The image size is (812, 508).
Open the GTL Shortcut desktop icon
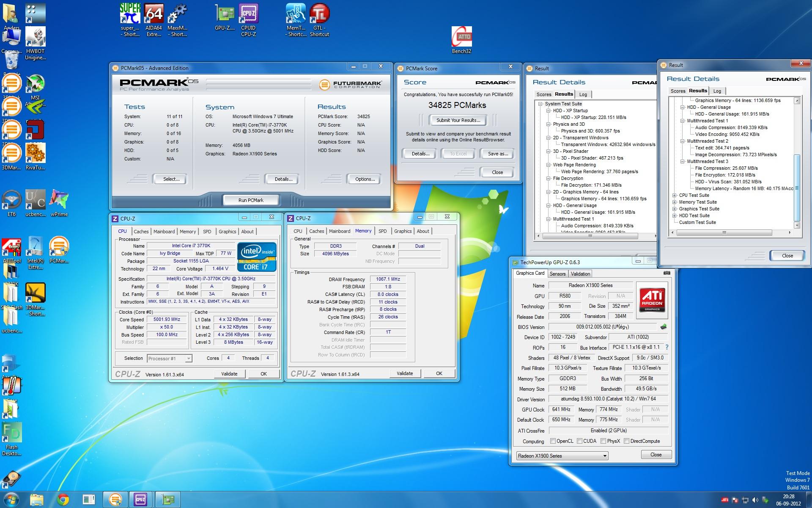point(319,19)
